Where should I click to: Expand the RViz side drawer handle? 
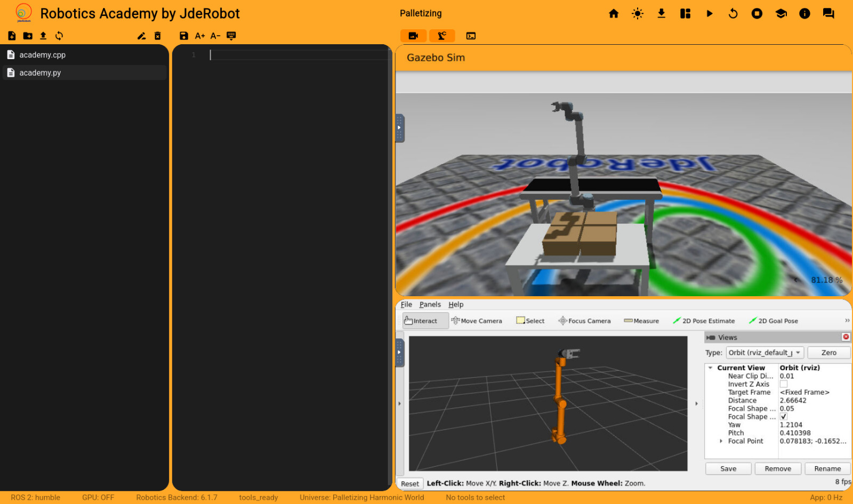400,352
